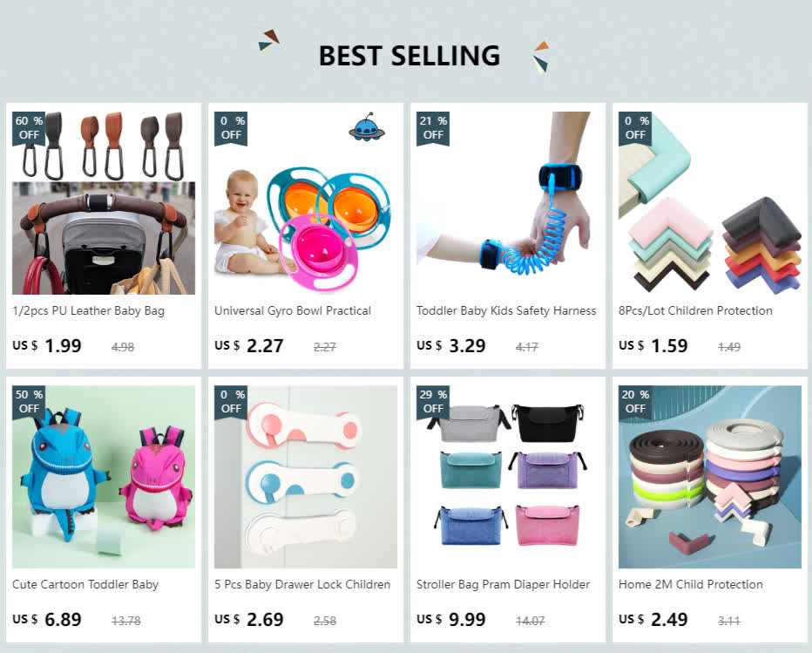Click the UFO logo icon on gyro bowl
Viewport: 812px width, 653px height.
point(367,127)
